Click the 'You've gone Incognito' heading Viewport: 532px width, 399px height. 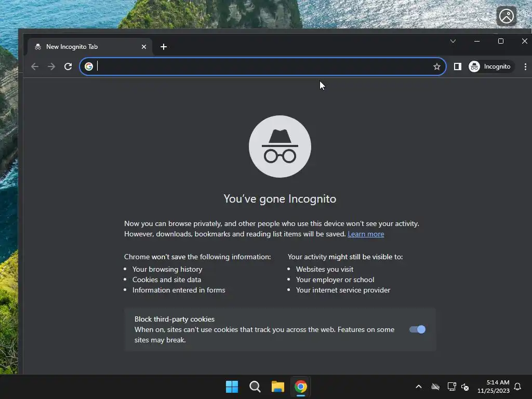click(280, 199)
